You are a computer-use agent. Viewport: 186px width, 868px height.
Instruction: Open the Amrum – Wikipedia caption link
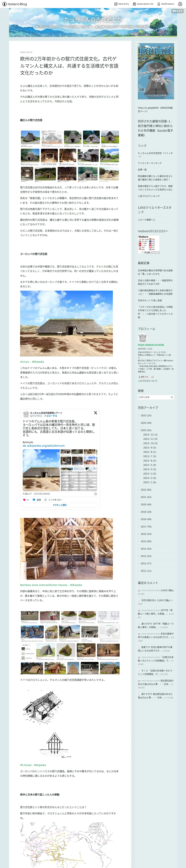(x=32, y=362)
